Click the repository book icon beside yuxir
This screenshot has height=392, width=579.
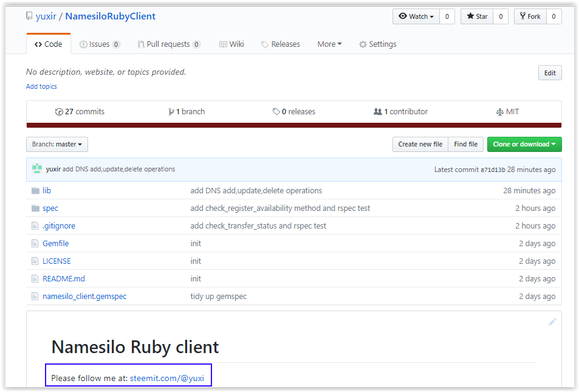pos(29,16)
